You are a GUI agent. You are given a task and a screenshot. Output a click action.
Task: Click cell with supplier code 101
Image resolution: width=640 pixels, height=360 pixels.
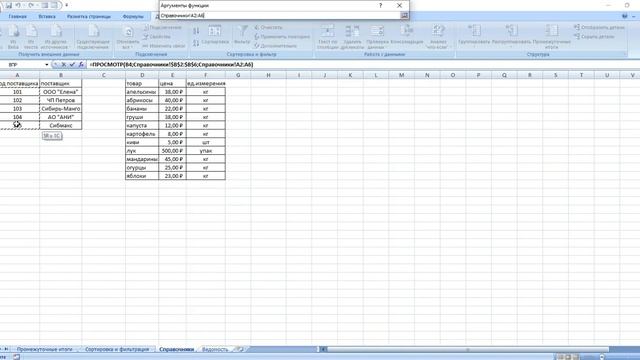click(17, 92)
